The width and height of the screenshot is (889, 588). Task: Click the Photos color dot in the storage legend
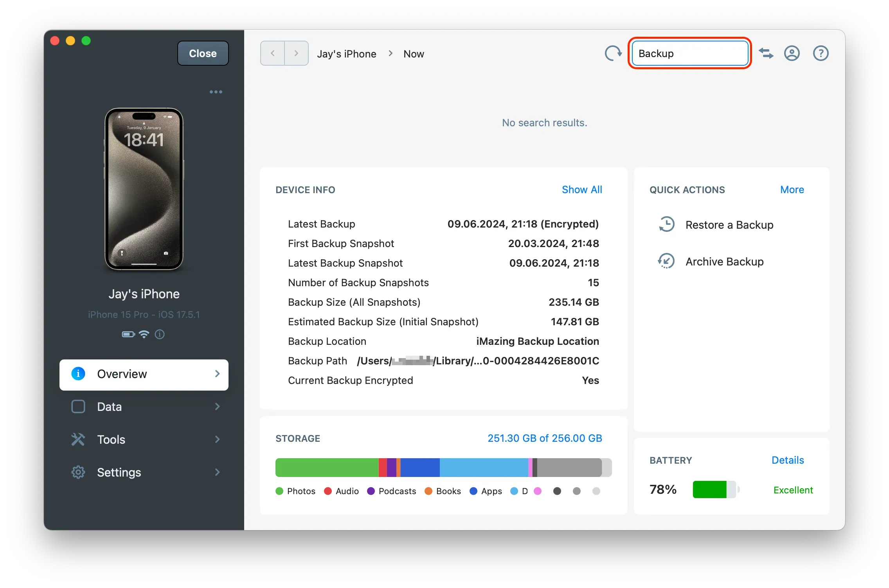pyautogui.click(x=279, y=491)
